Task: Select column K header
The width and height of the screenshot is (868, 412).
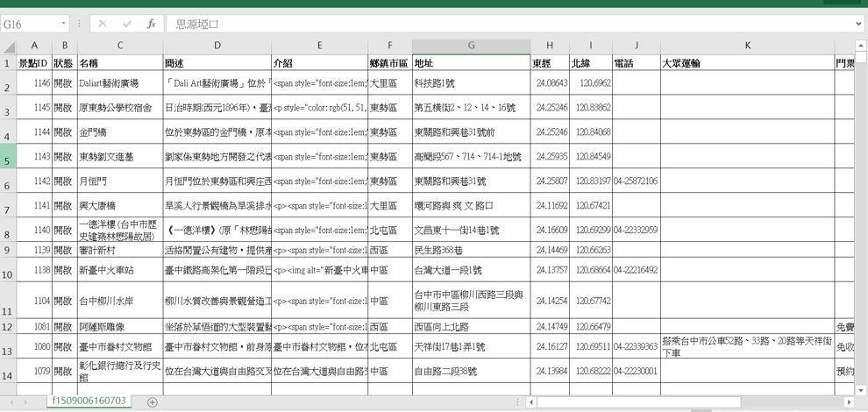Action: (747, 46)
